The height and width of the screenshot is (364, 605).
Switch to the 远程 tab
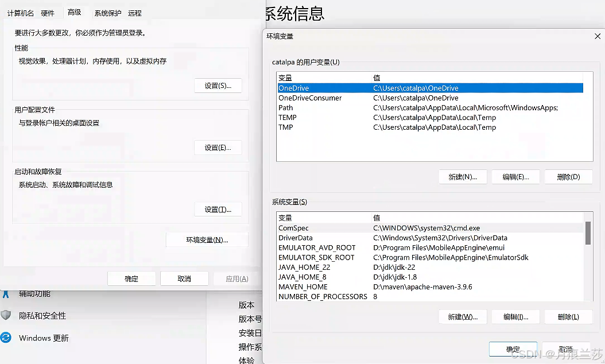135,13
